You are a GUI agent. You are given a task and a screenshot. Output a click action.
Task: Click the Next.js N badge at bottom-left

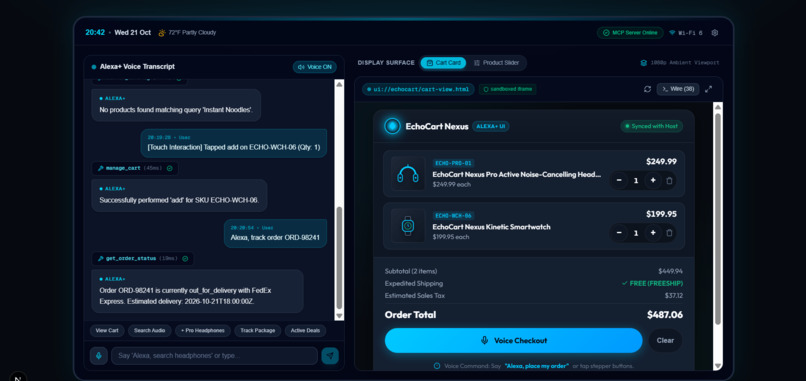(x=18, y=378)
